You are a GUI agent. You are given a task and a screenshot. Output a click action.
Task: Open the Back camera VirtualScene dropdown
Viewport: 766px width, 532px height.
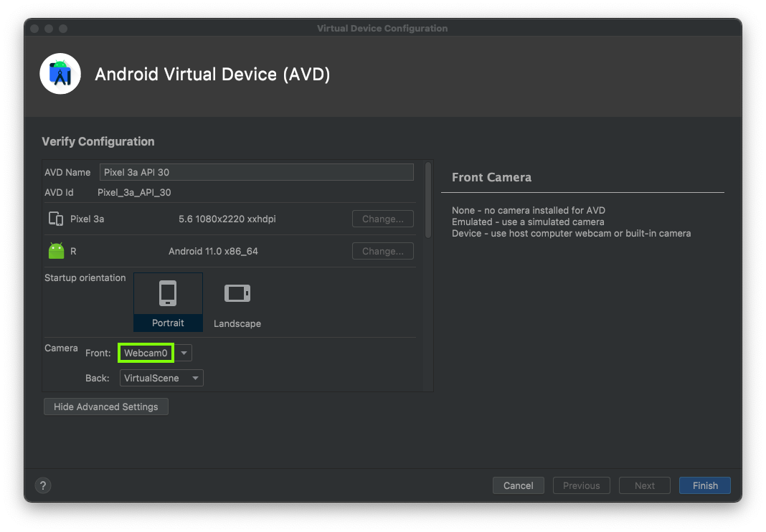(162, 378)
